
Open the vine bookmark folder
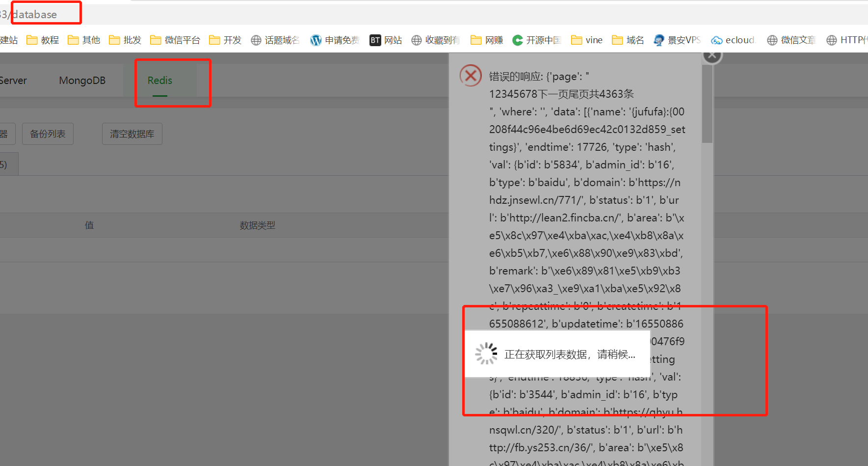[x=587, y=40]
